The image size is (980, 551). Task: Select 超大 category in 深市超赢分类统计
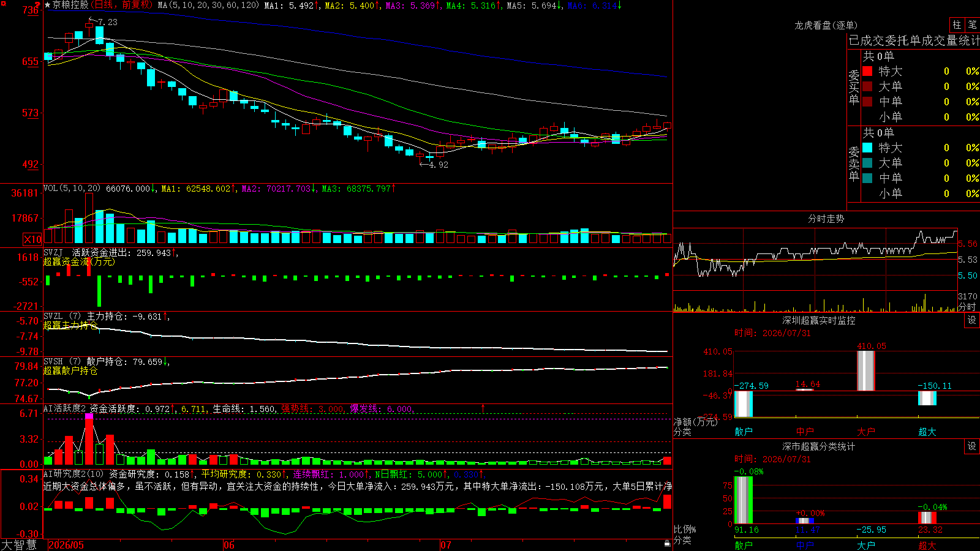[x=927, y=545]
